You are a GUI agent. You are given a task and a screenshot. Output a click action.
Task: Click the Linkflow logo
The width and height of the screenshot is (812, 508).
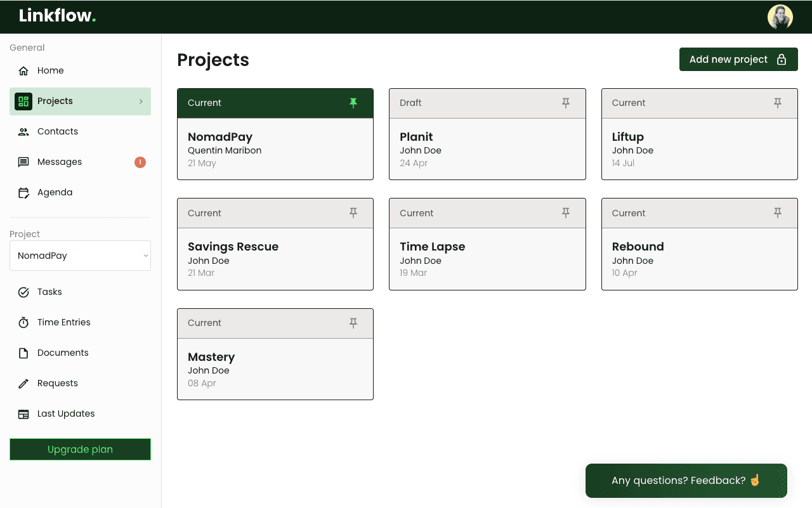click(x=57, y=16)
